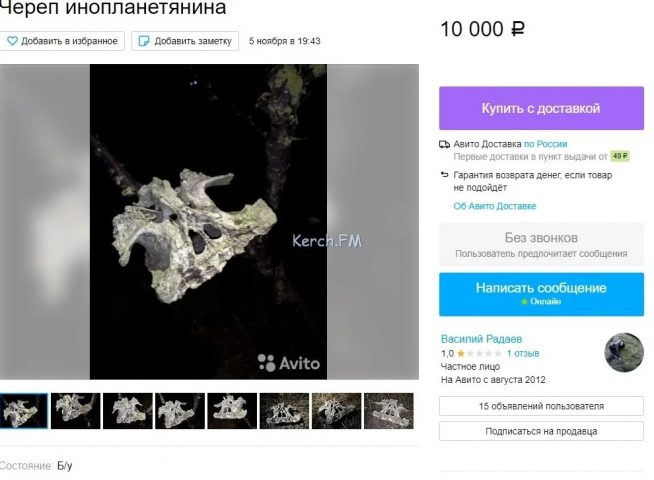Open the seller's round avatar photo

[x=623, y=352]
